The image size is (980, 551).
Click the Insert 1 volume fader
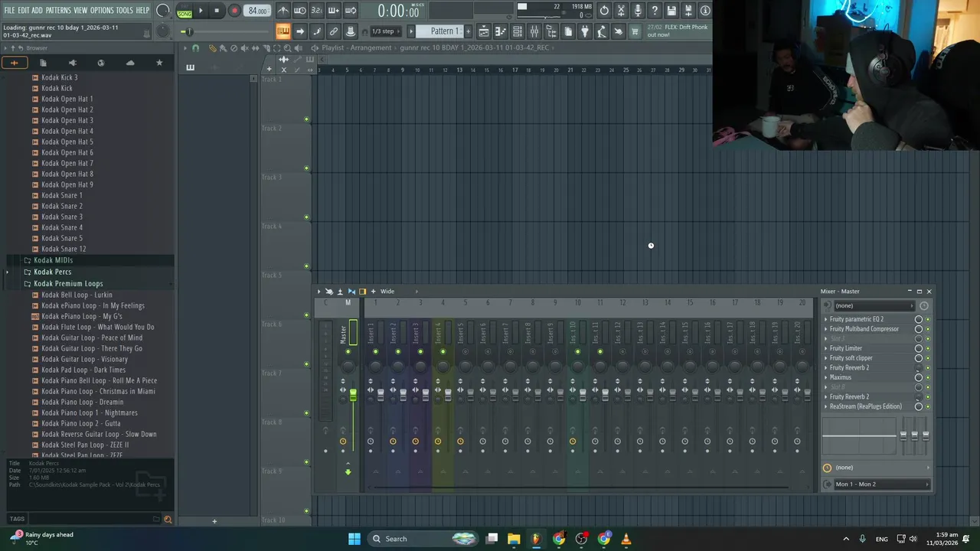(381, 394)
